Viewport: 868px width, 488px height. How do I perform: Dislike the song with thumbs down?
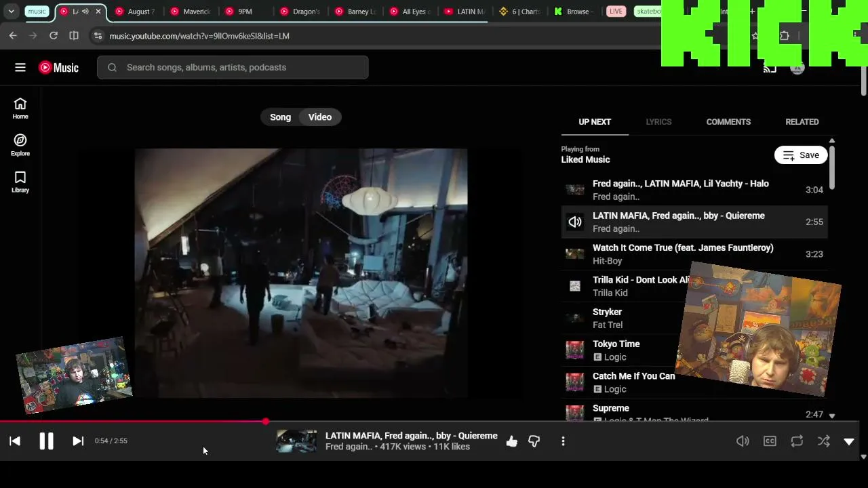click(534, 441)
